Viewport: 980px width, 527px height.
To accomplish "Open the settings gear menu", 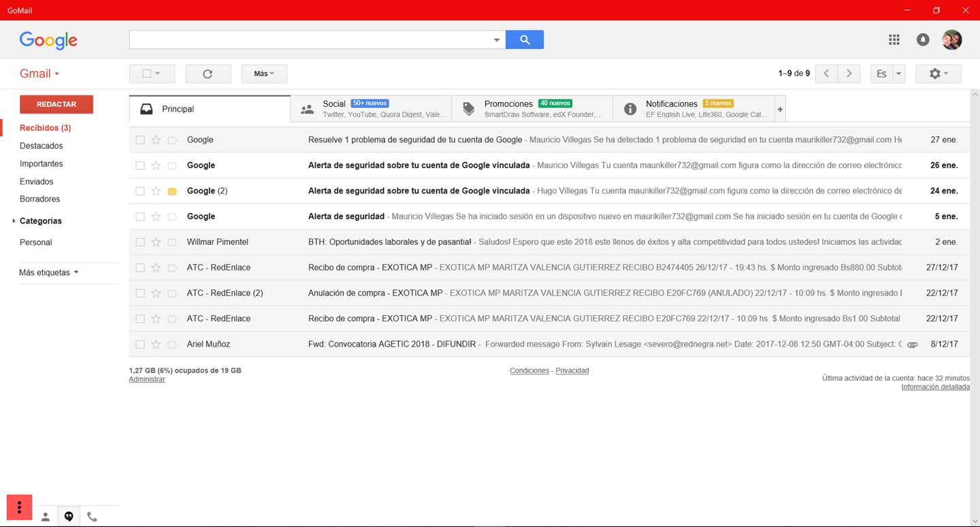I will pos(938,74).
